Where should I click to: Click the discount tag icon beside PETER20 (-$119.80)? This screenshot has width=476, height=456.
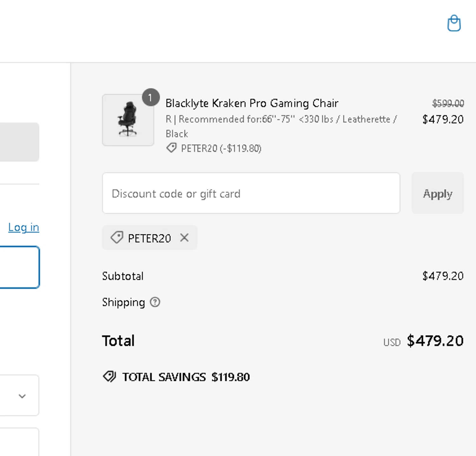coord(171,148)
